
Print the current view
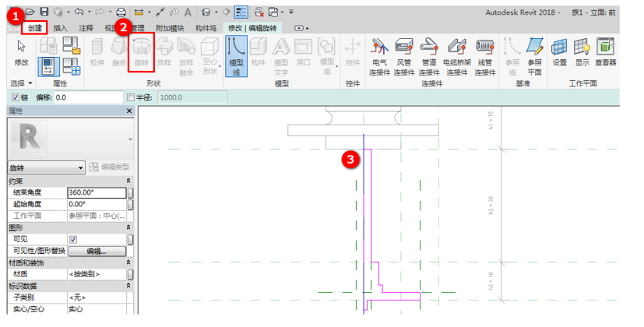[121, 12]
